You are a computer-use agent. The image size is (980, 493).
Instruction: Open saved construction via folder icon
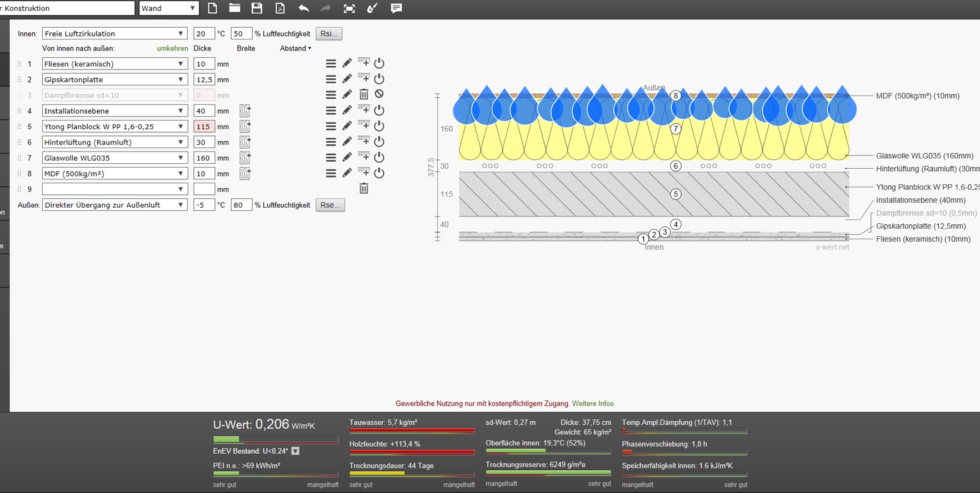pos(234,8)
